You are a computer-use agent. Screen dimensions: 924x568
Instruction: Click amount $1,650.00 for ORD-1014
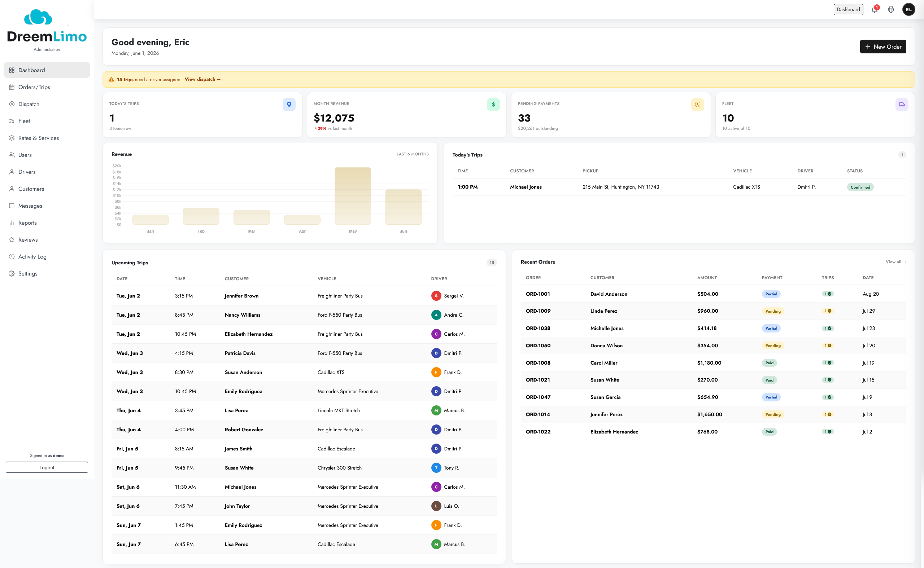click(x=709, y=414)
